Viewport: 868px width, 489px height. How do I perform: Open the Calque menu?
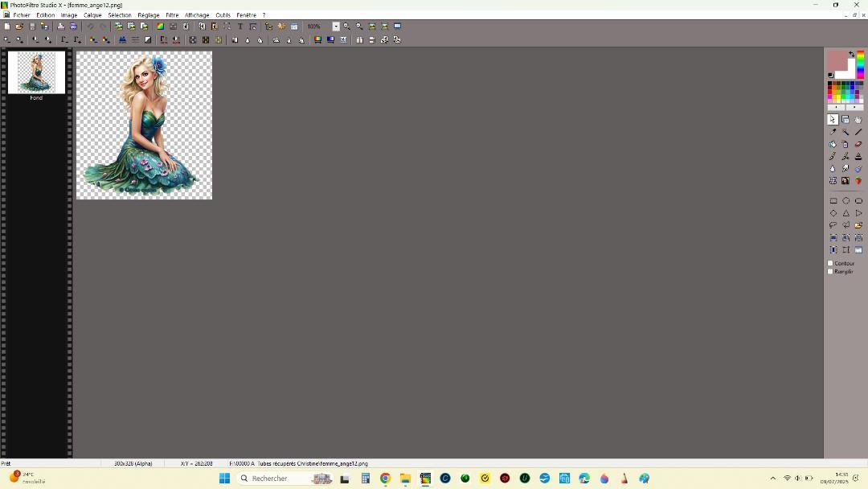(x=92, y=15)
